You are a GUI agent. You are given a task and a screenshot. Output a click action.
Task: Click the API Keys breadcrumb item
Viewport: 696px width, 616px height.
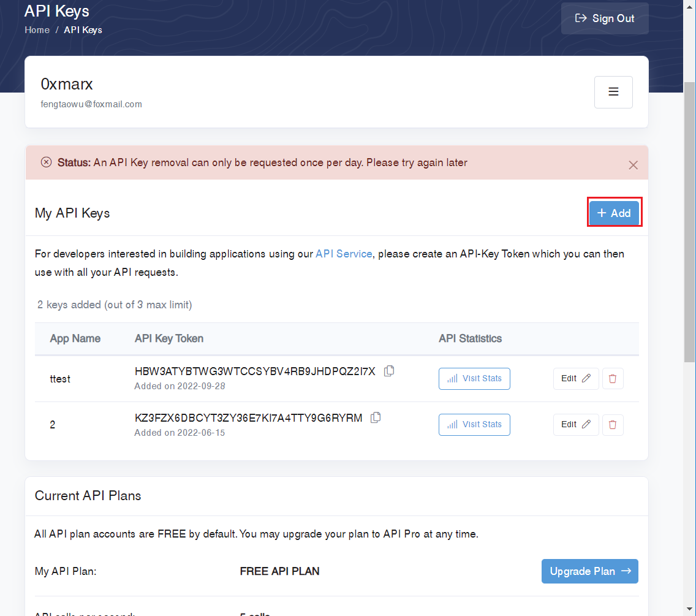(x=83, y=30)
